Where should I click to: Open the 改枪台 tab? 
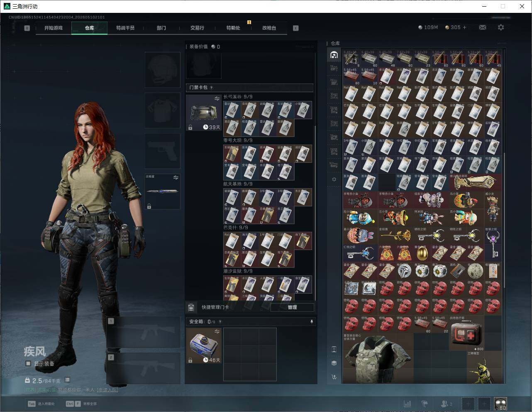pos(269,28)
